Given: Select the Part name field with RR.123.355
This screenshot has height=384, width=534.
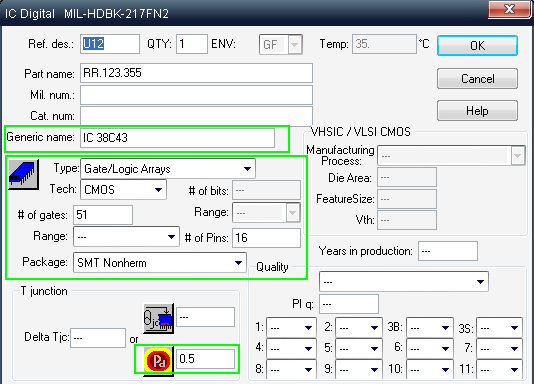Looking at the screenshot, I should click(x=196, y=73).
